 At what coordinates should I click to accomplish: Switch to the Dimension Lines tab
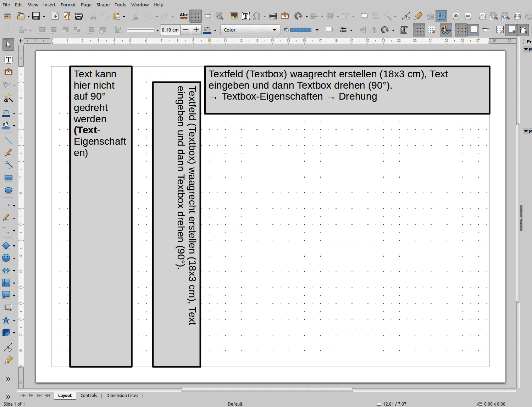(x=122, y=396)
